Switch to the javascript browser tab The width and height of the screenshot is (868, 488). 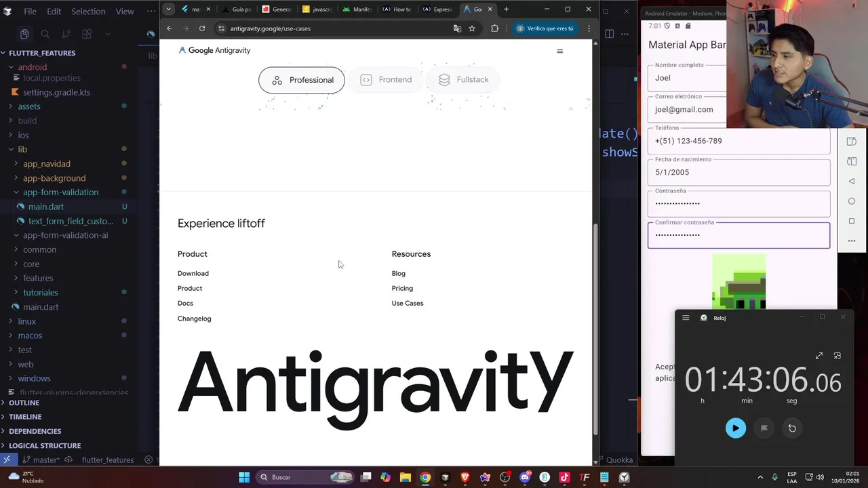click(x=317, y=9)
